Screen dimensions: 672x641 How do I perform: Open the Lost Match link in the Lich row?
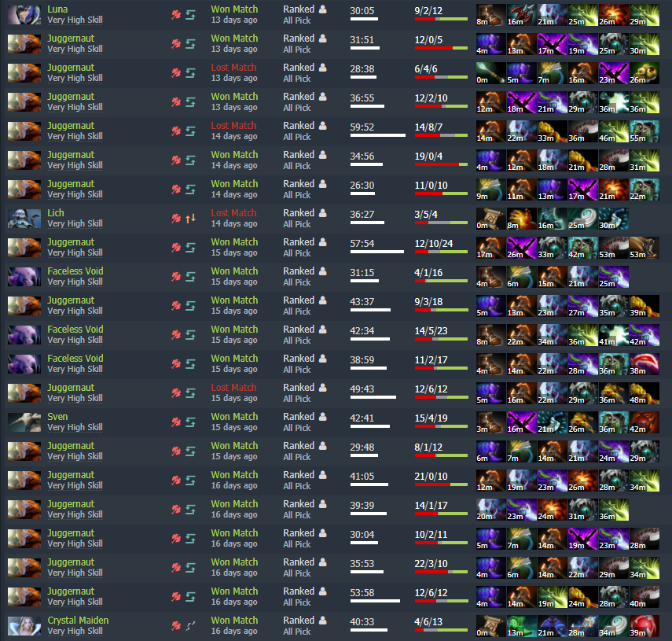[x=233, y=213]
